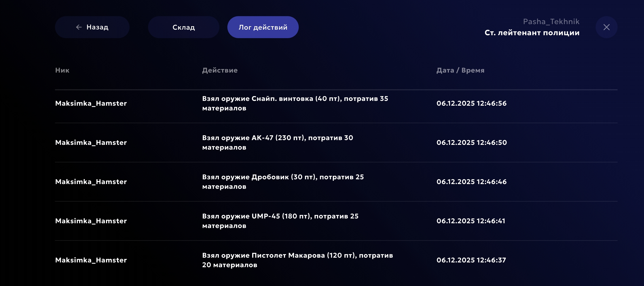Viewport: 644px width, 286px height.
Task: Click the Ст. лейтенант полиции rank label
Action: coord(532,33)
